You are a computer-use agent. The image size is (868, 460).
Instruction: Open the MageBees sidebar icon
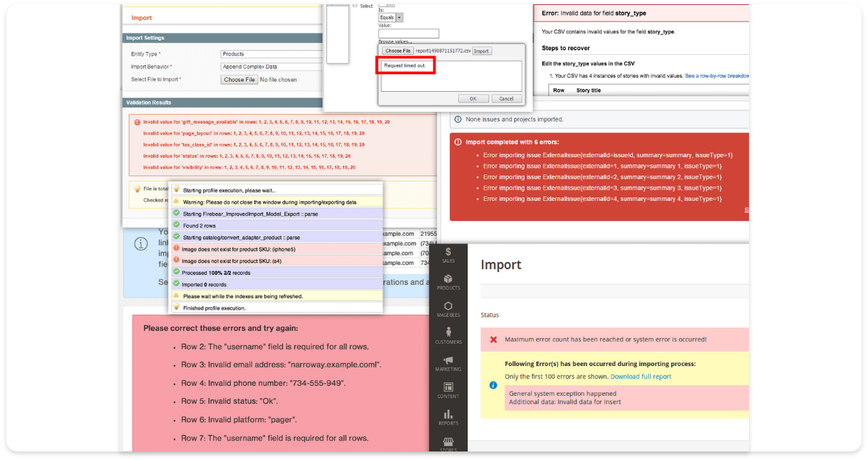(448, 309)
